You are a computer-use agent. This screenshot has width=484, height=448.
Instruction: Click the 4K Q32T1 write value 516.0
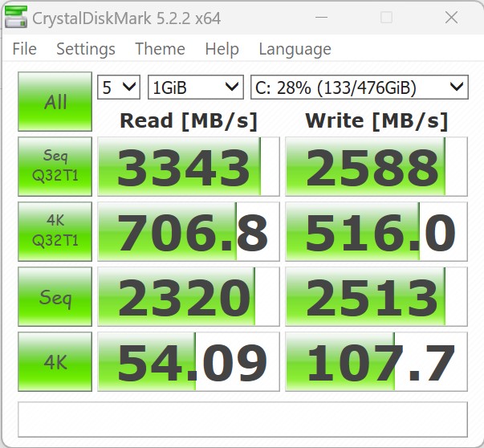point(376,231)
